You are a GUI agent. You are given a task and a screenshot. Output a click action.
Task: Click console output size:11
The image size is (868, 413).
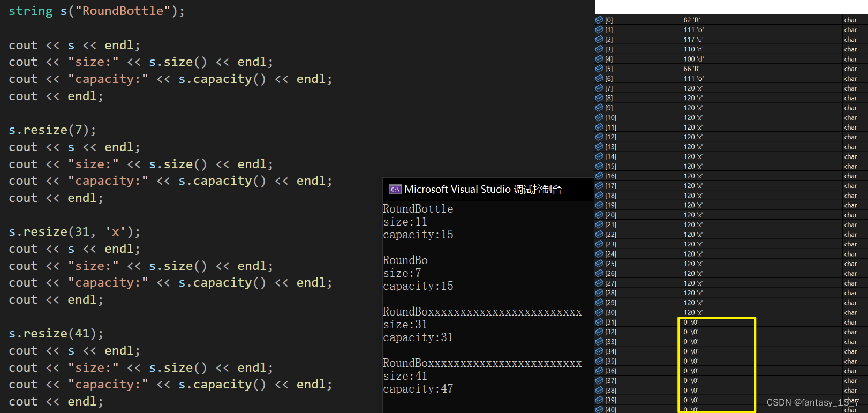click(x=405, y=222)
